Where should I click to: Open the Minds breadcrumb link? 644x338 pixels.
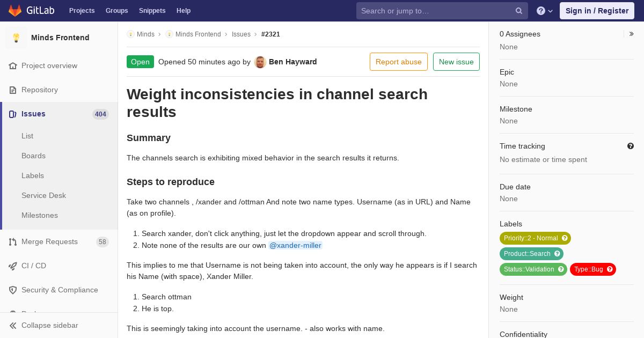coord(145,34)
